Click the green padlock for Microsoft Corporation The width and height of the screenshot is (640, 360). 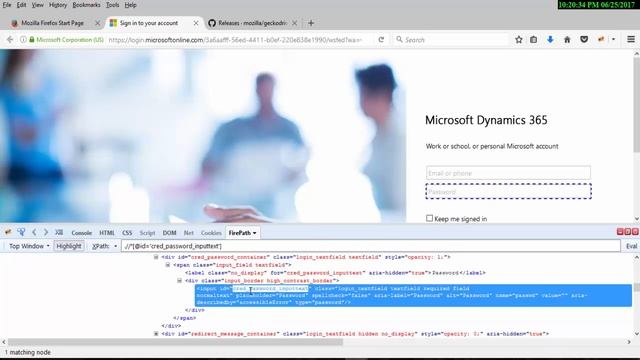coord(32,40)
